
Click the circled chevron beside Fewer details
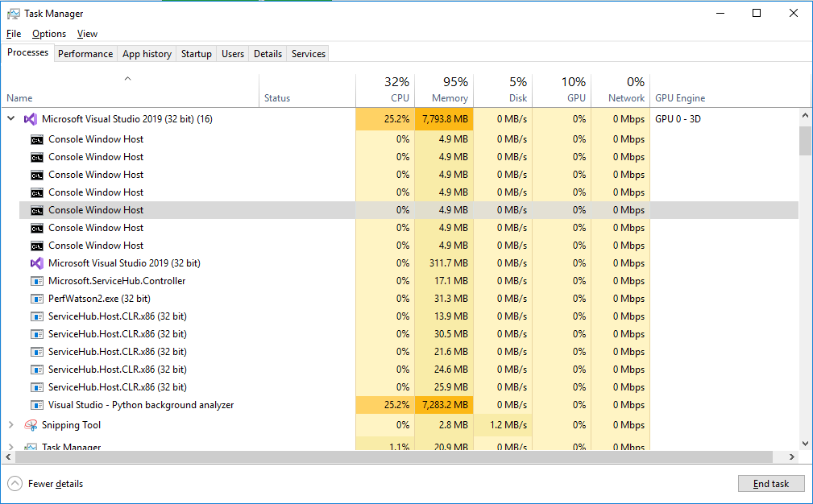pos(14,484)
